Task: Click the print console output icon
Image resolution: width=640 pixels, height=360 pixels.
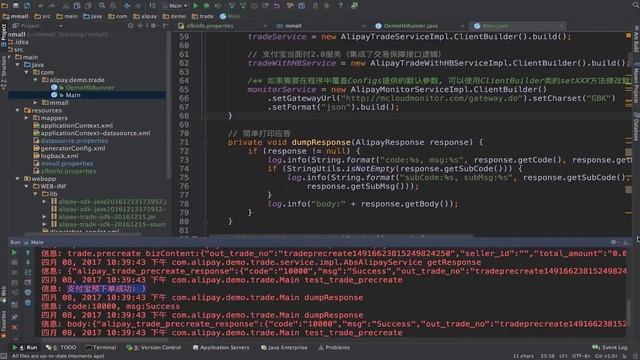Action: coord(28,292)
